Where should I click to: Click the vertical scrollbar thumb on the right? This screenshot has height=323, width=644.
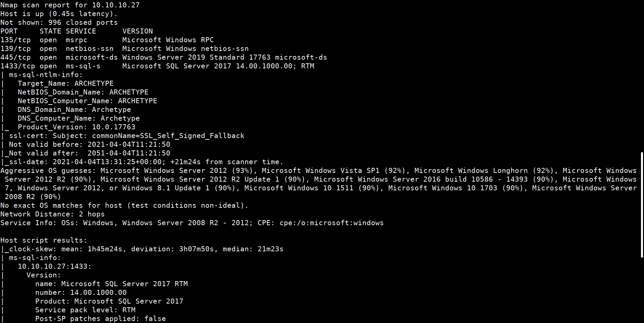642,204
